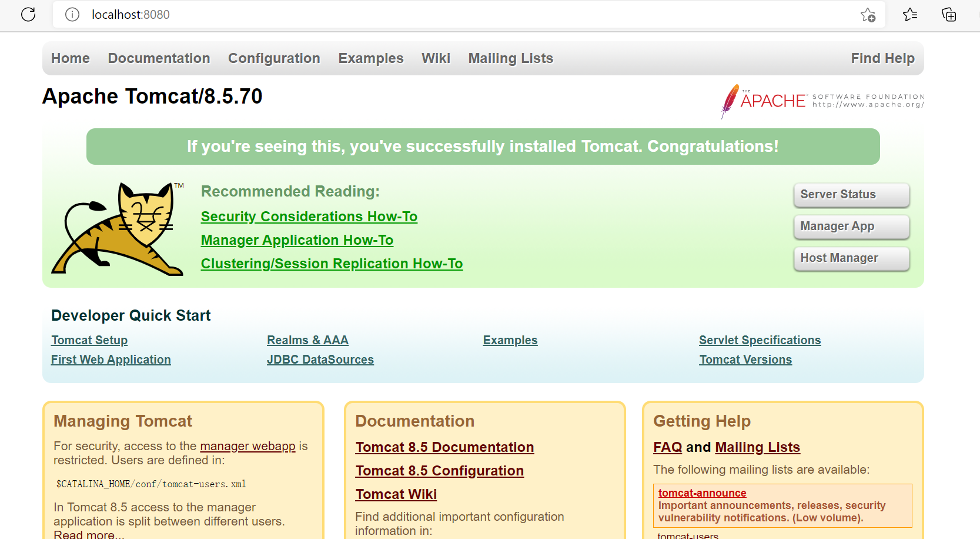Click the tomcat-announce description text
The image size is (980, 539).
click(772, 512)
